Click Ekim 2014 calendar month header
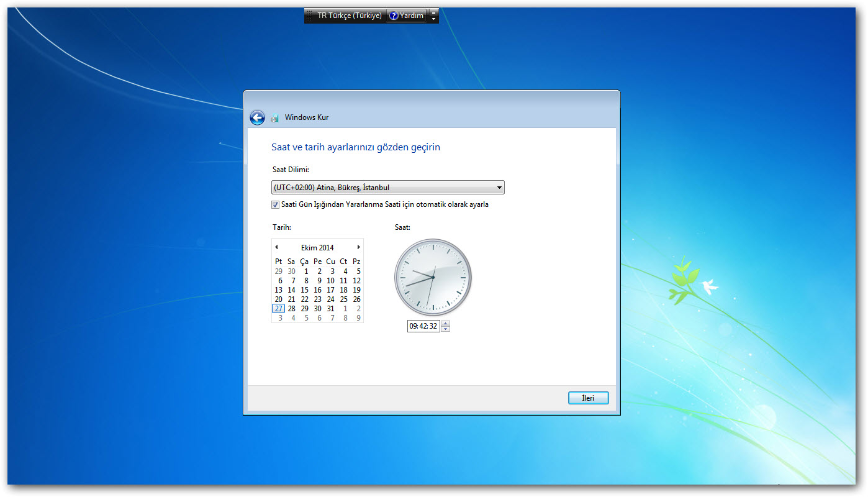868x497 pixels. coord(317,247)
